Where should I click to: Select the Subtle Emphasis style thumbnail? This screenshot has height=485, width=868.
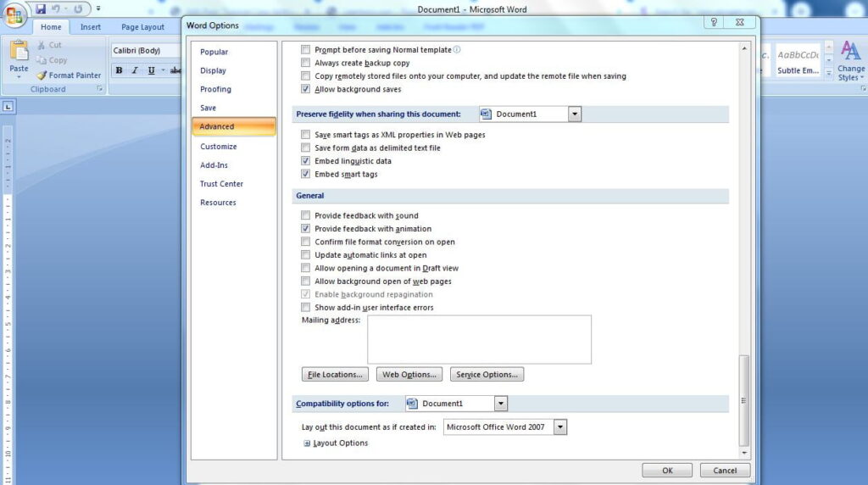point(798,60)
